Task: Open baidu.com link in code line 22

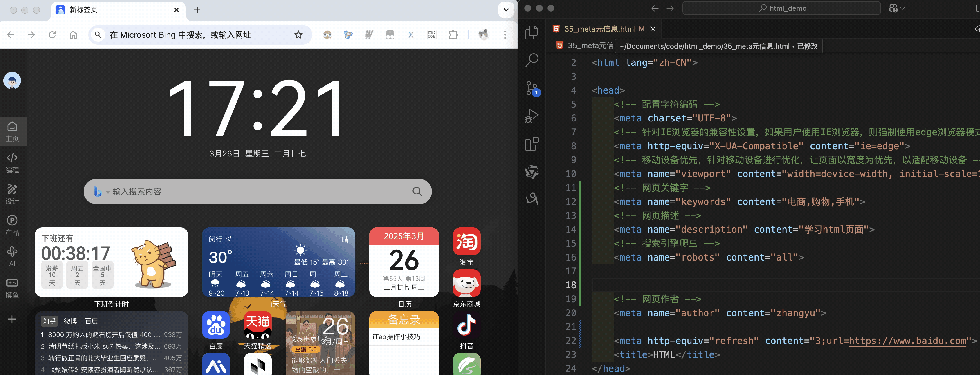Action: (907, 341)
